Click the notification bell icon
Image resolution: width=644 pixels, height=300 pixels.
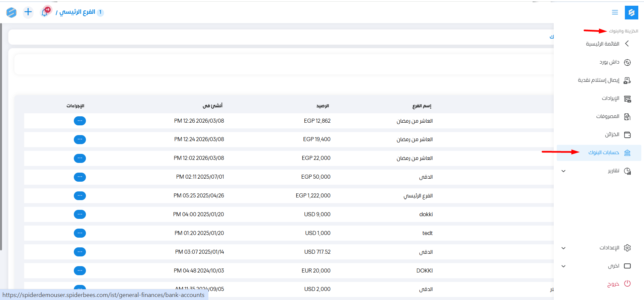tap(45, 12)
